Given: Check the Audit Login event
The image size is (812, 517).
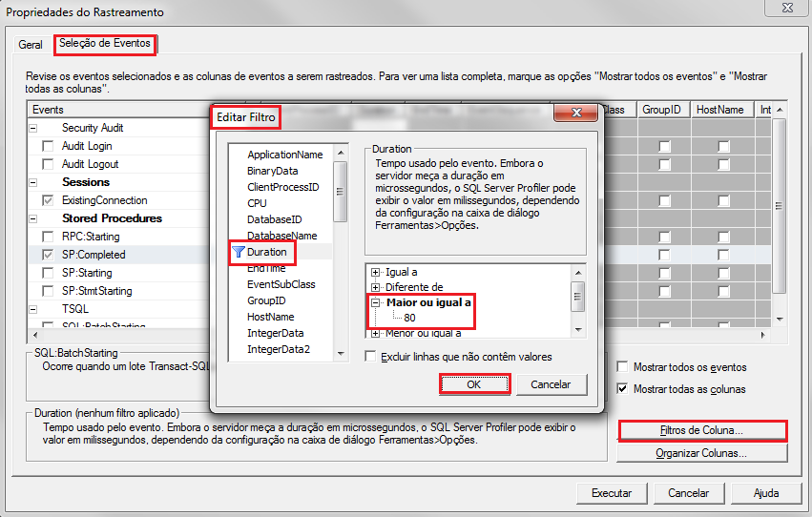Looking at the screenshot, I should (x=48, y=146).
